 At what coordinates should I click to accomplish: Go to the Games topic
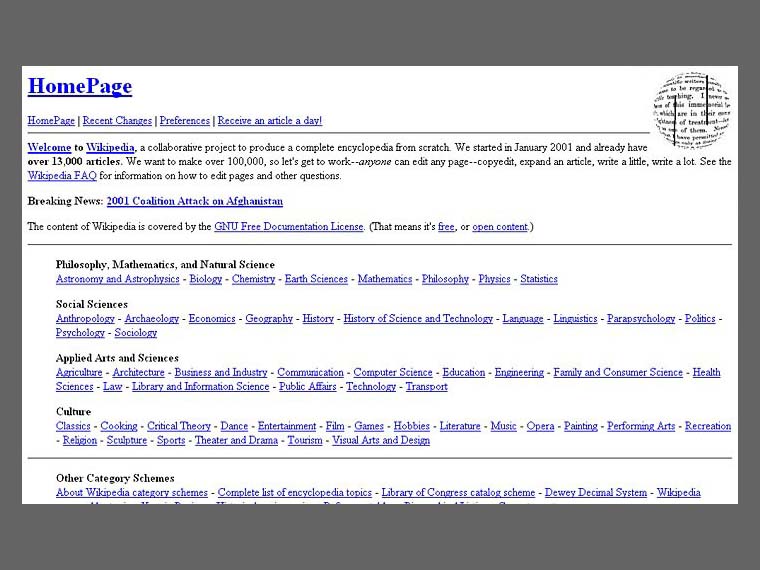(x=369, y=426)
